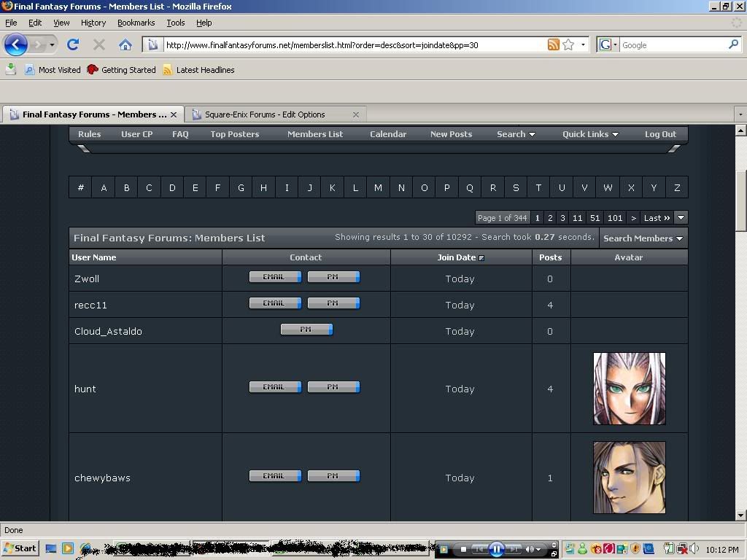Click the downloads arrow icon in the bookmarks toolbar

pyautogui.click(x=10, y=69)
